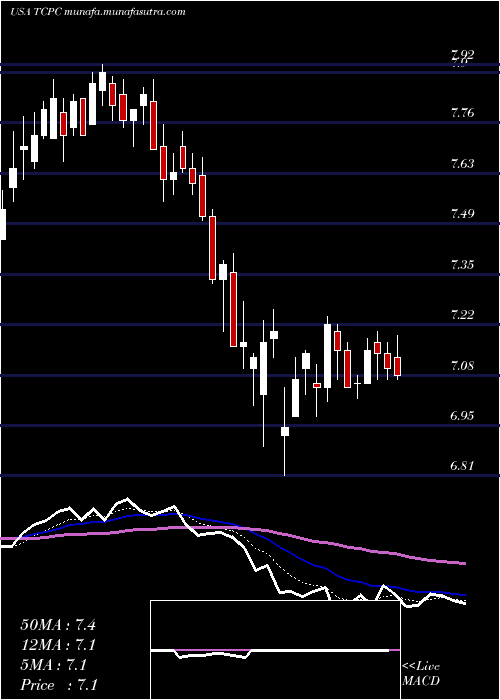Click the '12MA : 7.1' reading
The image size is (500, 700).
click(x=58, y=645)
